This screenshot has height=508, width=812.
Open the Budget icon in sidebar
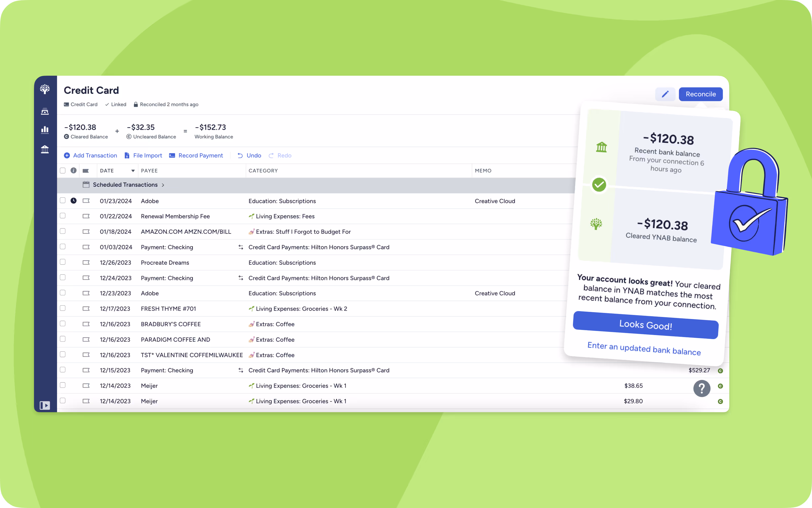click(x=45, y=111)
